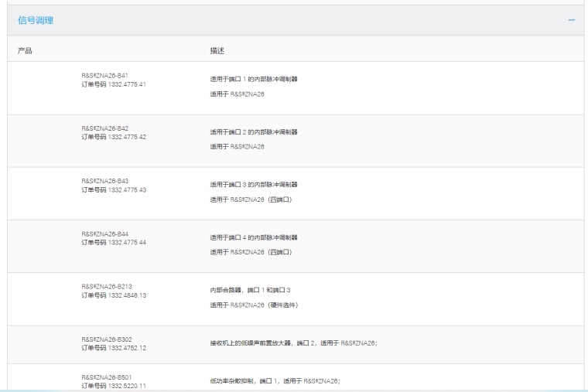Click the port 3 internal pulse modulator description
This screenshot has width=588, height=392.
click(254, 185)
